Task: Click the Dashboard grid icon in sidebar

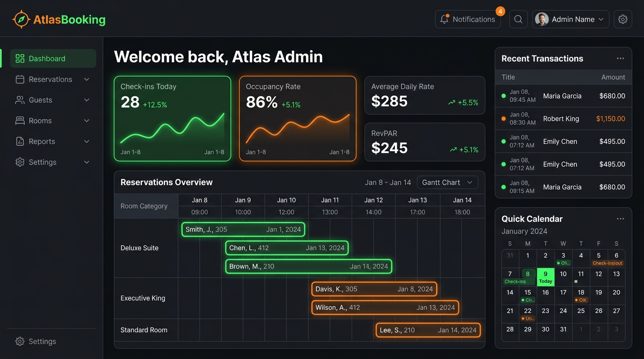Action: pyautogui.click(x=20, y=58)
